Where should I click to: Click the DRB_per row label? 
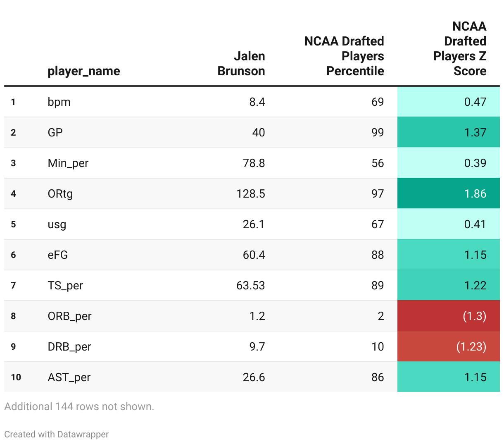[69, 346]
